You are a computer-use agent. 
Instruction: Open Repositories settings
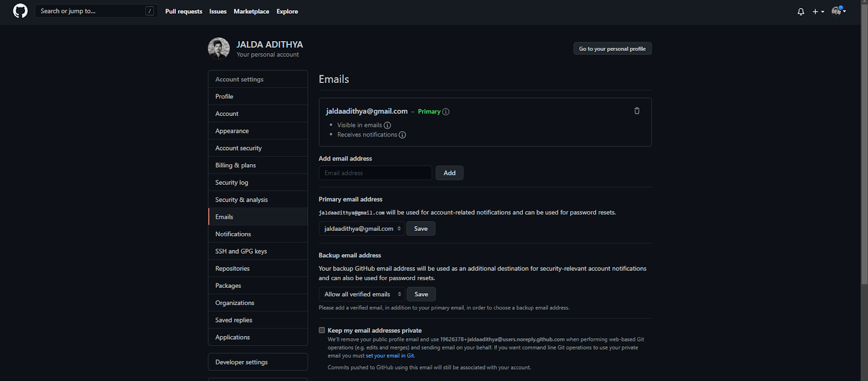point(258,268)
